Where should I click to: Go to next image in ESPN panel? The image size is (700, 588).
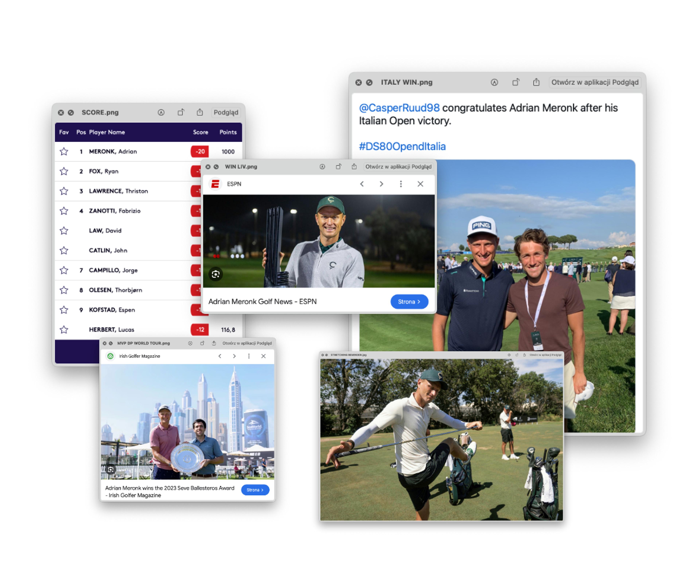(381, 184)
